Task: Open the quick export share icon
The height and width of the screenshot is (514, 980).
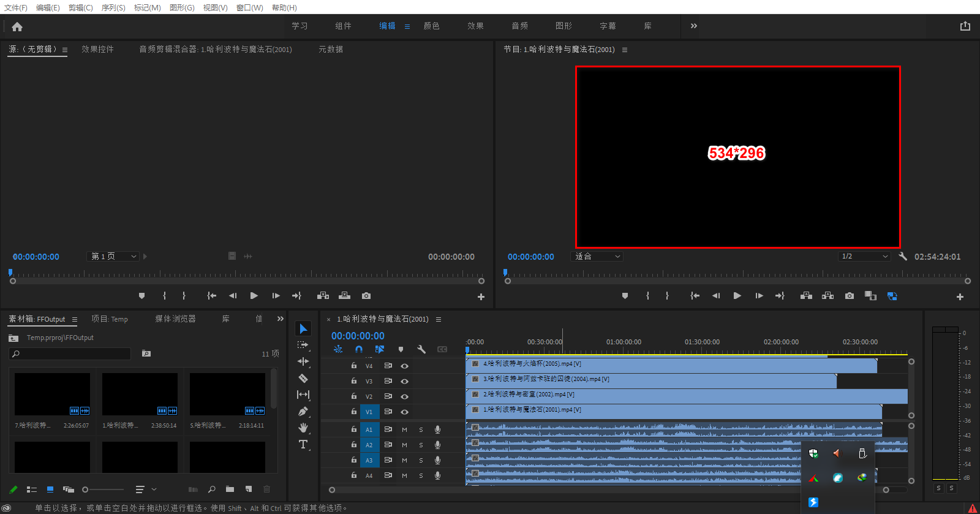Action: [965, 26]
